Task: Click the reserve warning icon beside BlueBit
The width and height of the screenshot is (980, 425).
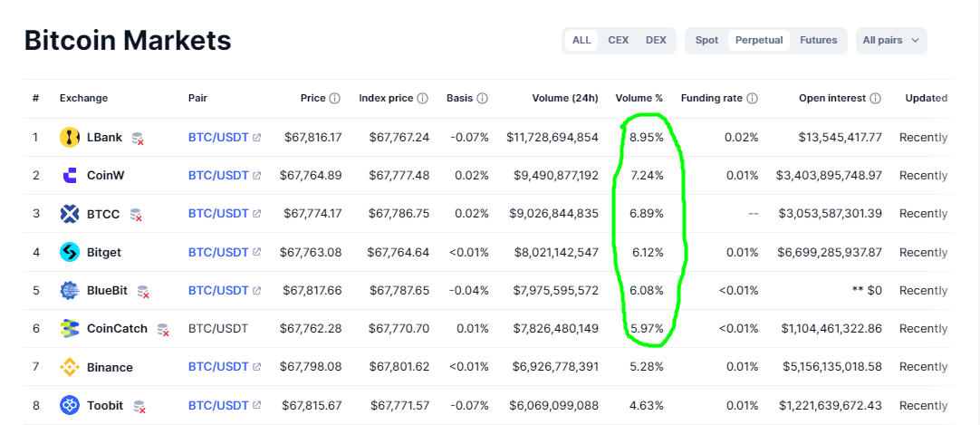Action: tap(143, 292)
